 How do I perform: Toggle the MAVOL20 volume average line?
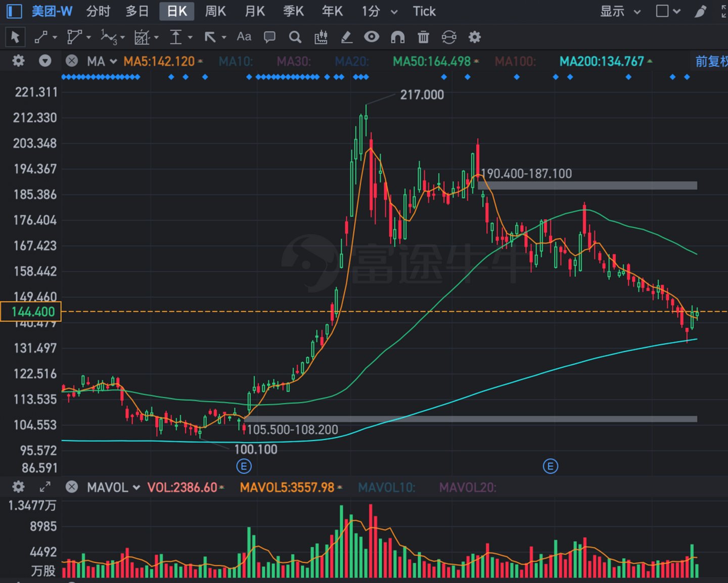(x=468, y=488)
